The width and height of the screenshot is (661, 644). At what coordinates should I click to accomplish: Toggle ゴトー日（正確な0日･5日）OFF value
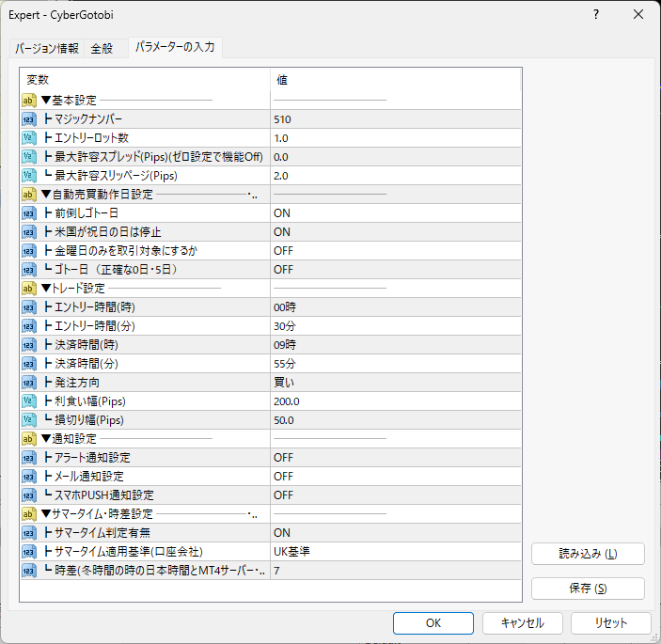[x=396, y=269]
